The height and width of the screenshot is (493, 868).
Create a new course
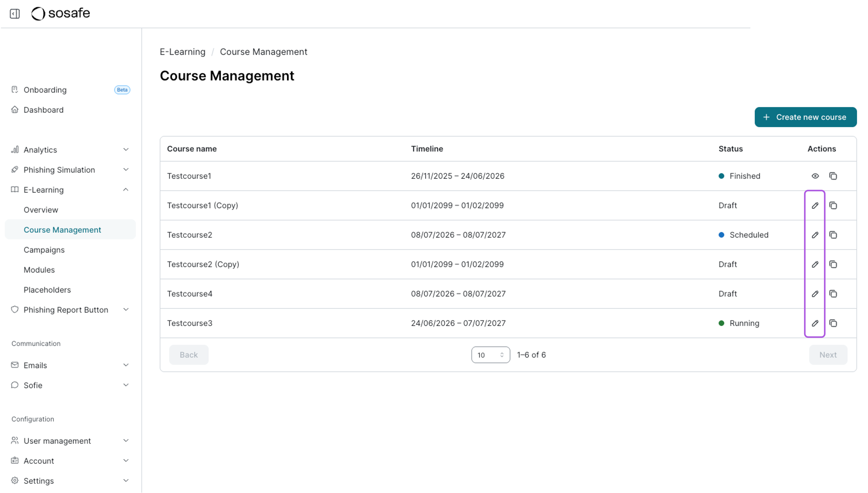click(805, 117)
